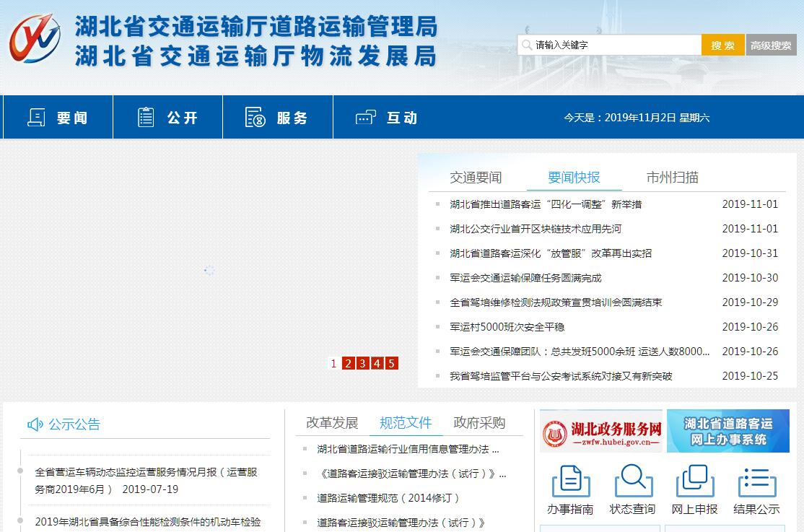Image resolution: width=804 pixels, height=532 pixels.
Task: Open document 道路运输管理规范（2014修订）
Action: click(x=388, y=498)
